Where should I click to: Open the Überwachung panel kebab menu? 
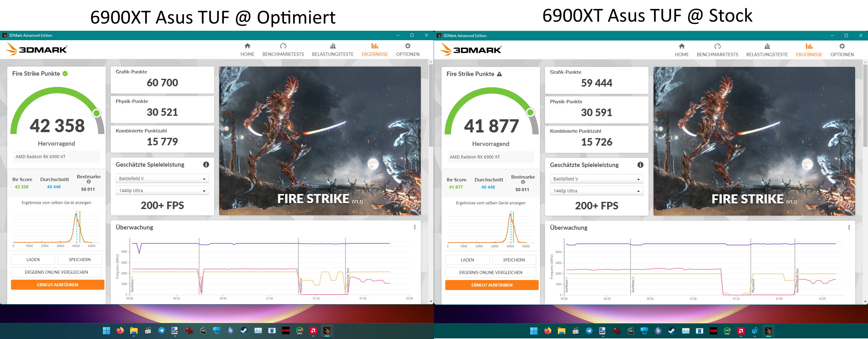point(415,227)
